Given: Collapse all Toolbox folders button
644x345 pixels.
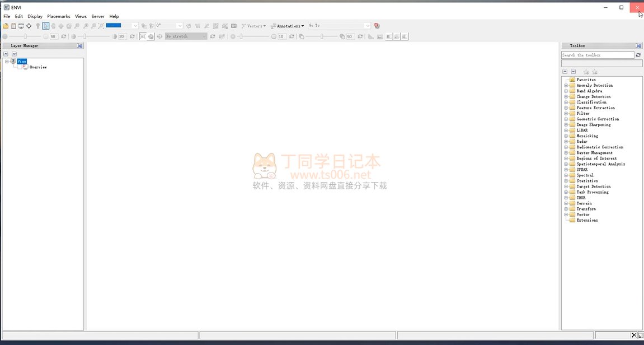Looking at the screenshot, I should point(565,72).
